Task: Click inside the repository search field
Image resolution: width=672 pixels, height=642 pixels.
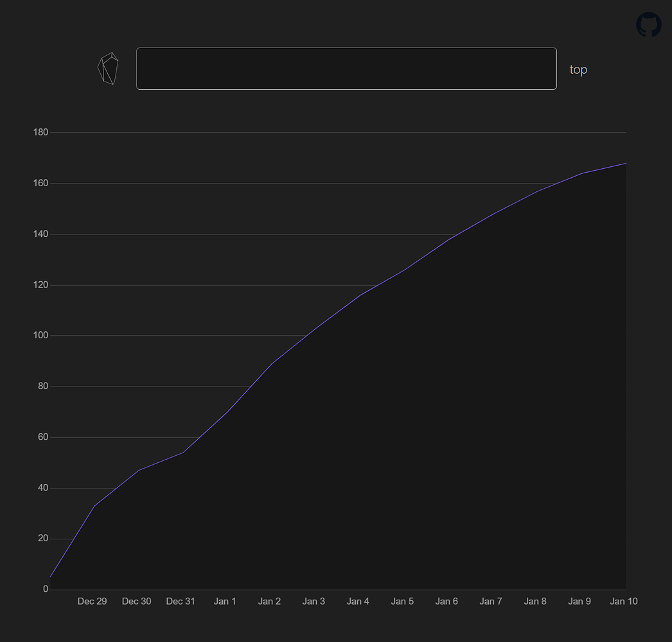Action: pyautogui.click(x=346, y=68)
